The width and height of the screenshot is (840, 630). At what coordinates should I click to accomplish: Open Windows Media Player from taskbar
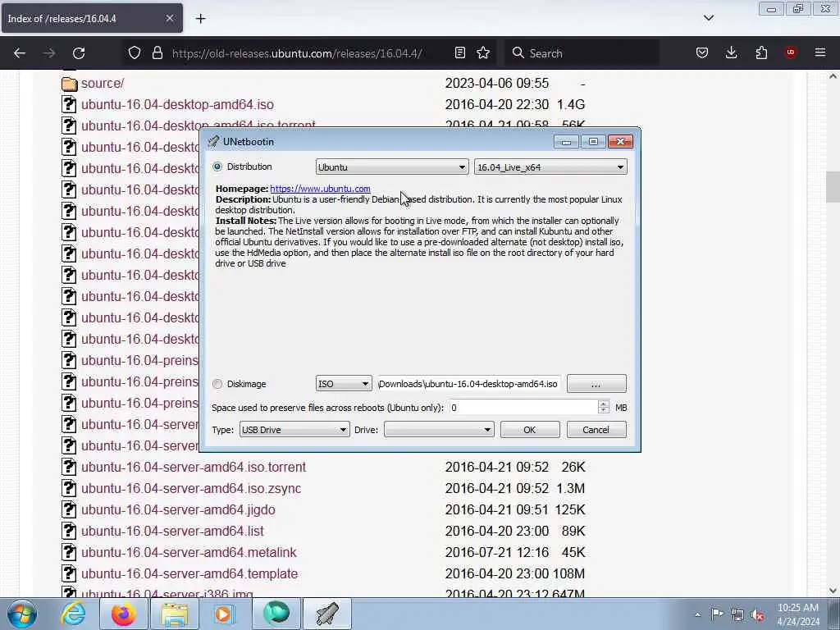coord(223,614)
